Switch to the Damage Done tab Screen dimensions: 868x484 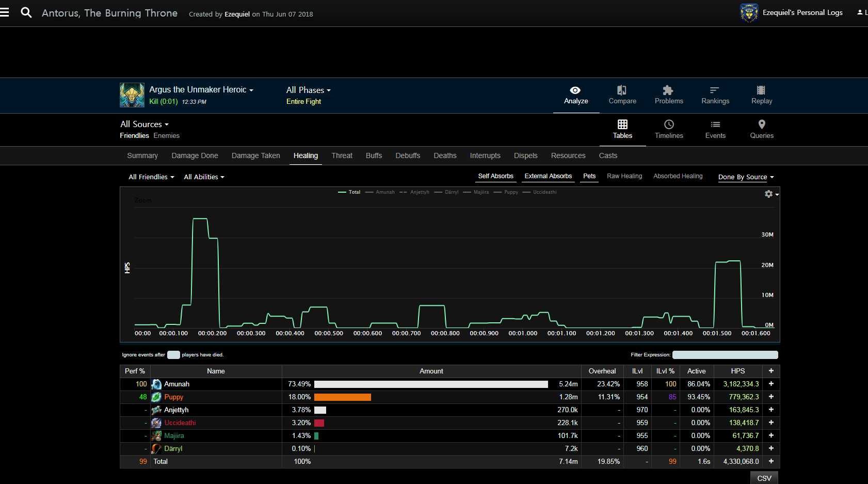[195, 155]
